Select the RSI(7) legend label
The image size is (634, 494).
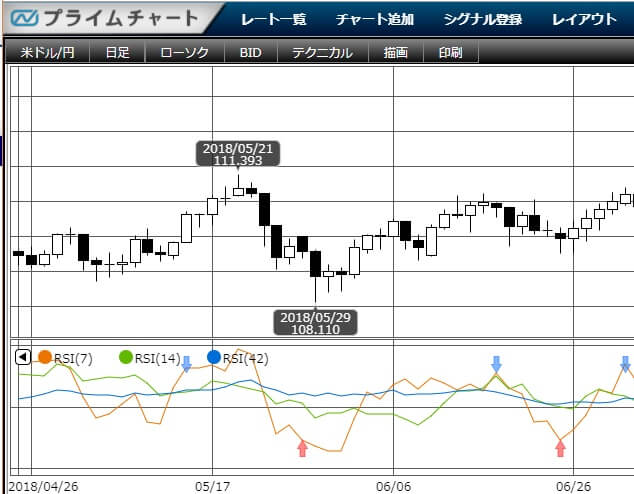point(73,359)
